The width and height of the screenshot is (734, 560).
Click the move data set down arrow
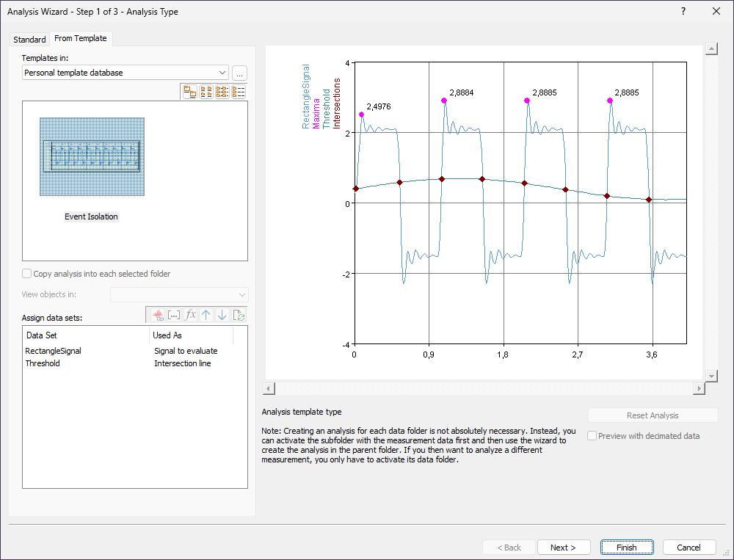(222, 315)
